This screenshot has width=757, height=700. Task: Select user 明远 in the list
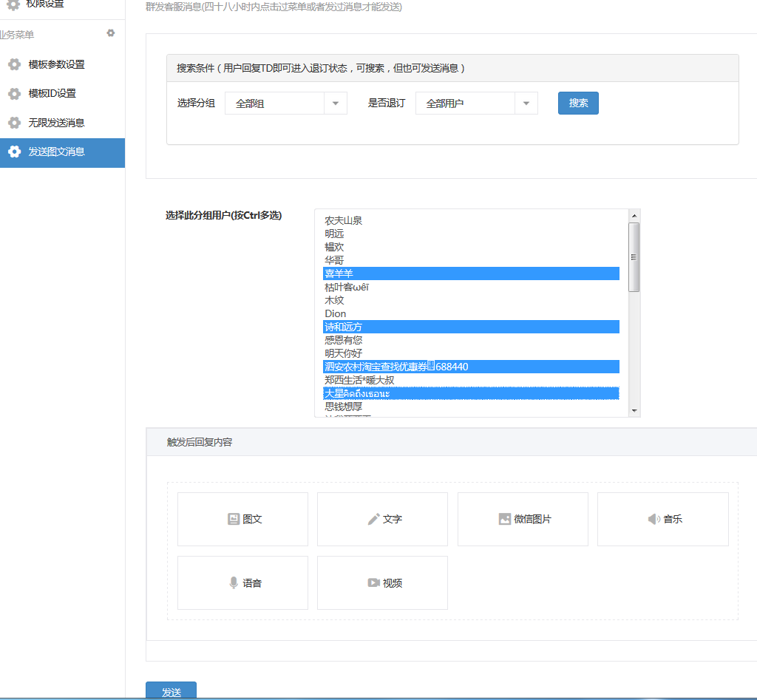(471, 234)
